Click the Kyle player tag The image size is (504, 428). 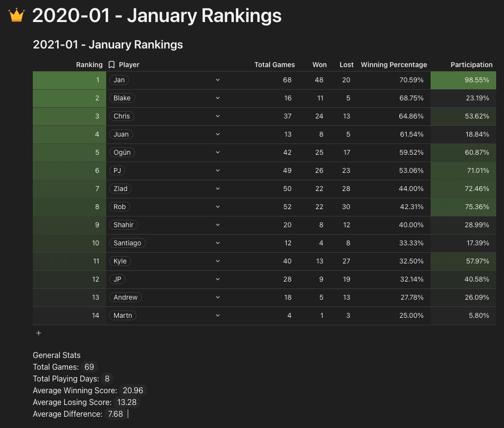[x=120, y=261]
